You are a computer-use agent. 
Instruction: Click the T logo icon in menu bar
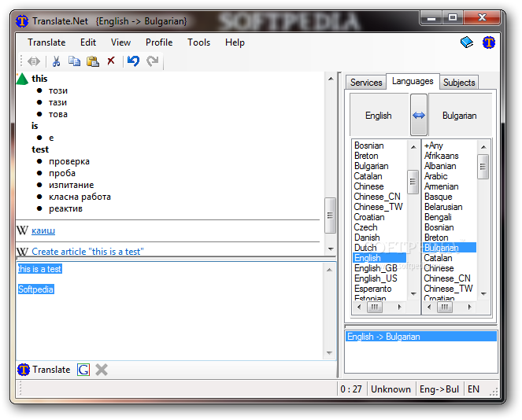[x=488, y=42]
